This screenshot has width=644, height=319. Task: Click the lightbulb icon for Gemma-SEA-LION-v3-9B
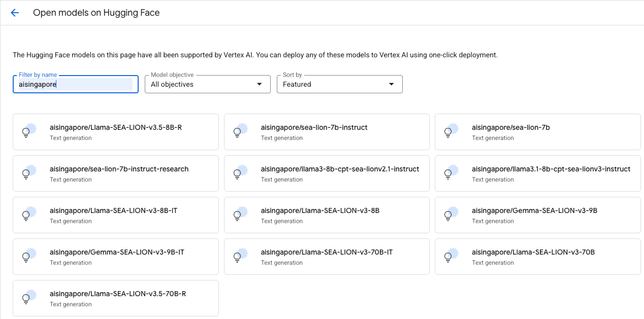(448, 215)
